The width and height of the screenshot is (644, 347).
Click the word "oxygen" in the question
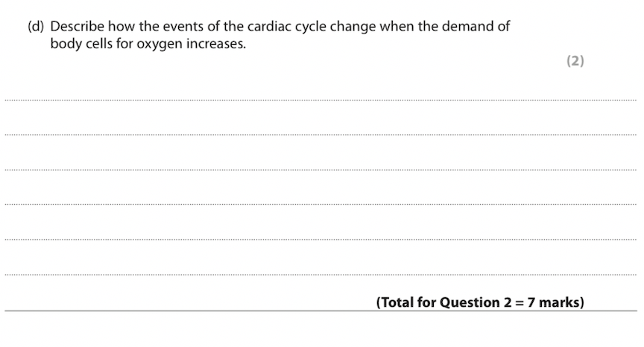(x=159, y=43)
